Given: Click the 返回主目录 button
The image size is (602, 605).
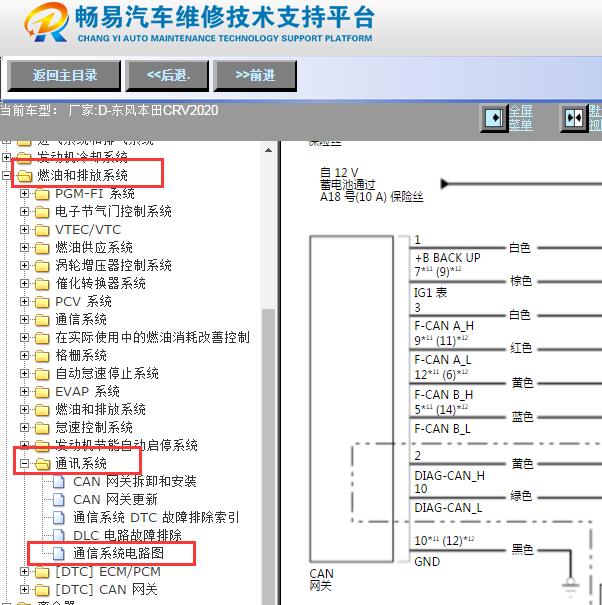Looking at the screenshot, I should coord(64,75).
